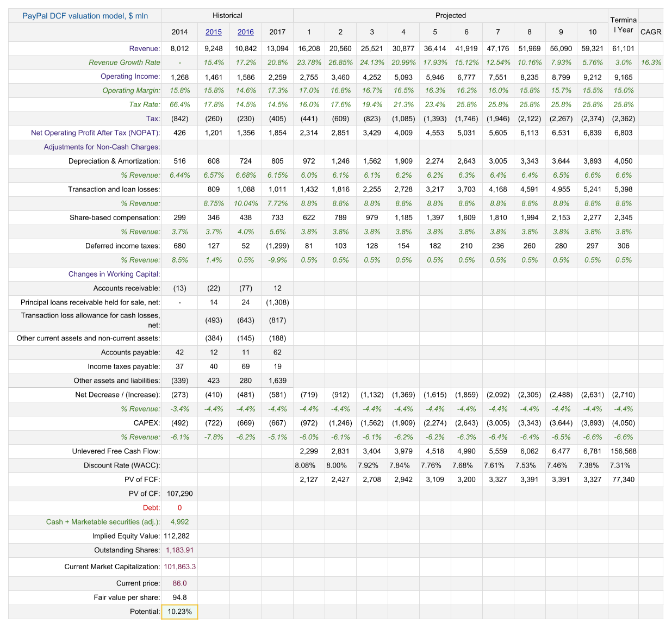Viewport: 672px width, 635px height.
Task: Select the Cash + Marketable securities value 4,992
Action: (x=179, y=522)
